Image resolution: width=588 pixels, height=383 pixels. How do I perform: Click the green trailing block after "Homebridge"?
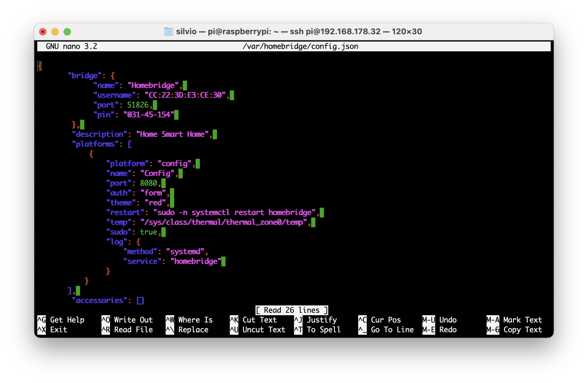pos(185,86)
